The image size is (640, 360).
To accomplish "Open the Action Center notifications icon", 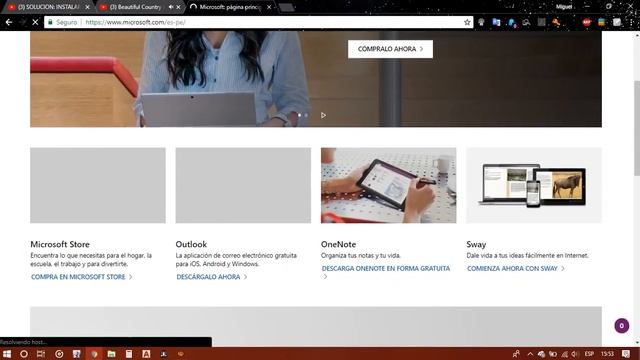I will click(626, 354).
